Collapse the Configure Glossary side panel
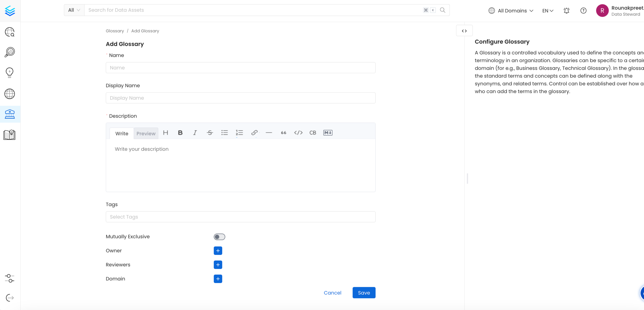This screenshot has width=644, height=310. tap(464, 31)
